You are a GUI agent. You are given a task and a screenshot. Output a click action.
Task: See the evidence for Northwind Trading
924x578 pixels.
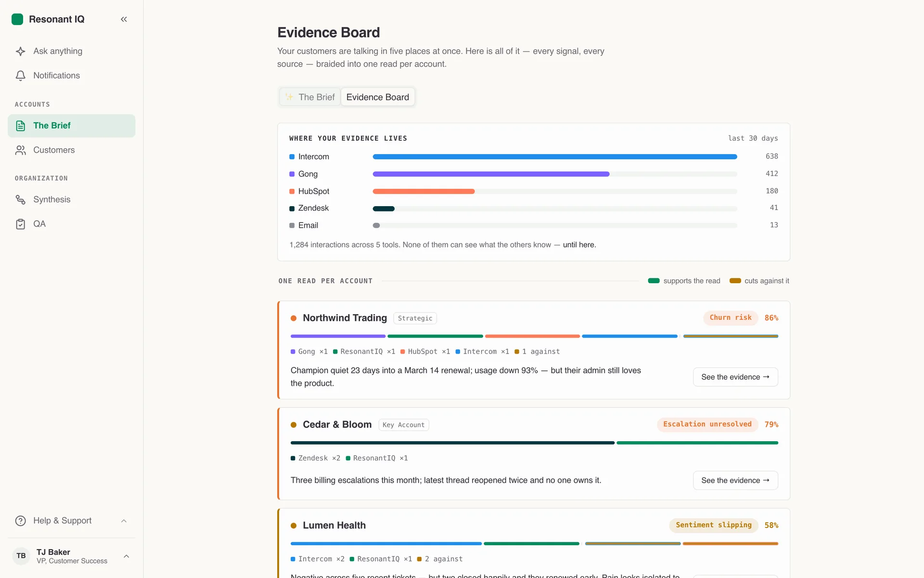pyautogui.click(x=735, y=377)
